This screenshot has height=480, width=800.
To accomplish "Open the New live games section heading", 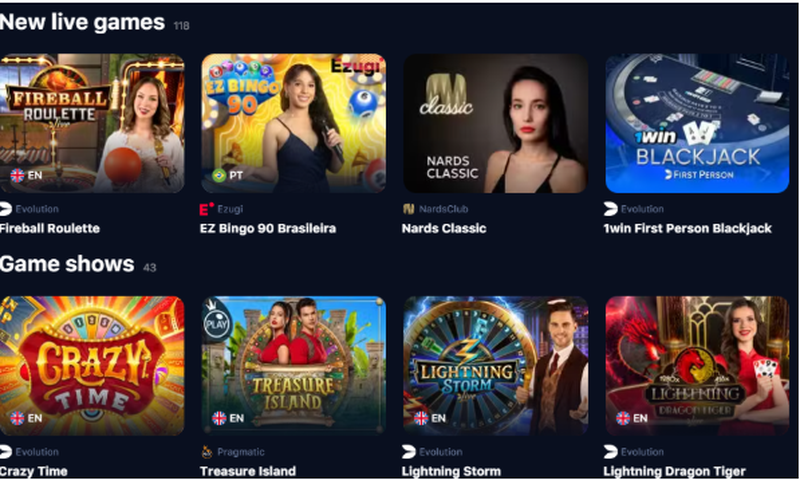I will coord(82,22).
